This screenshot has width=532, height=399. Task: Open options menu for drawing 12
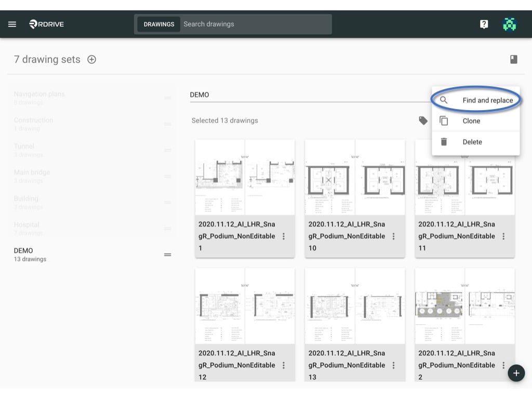pyautogui.click(x=284, y=365)
